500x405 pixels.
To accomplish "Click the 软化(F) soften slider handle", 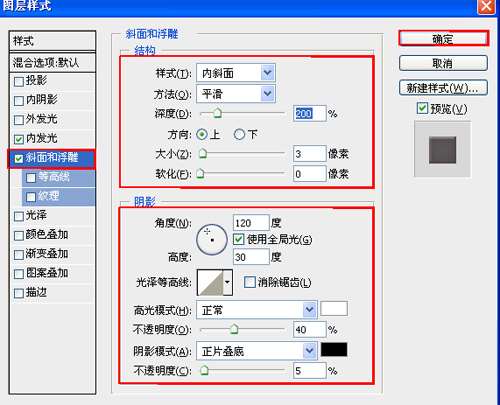I will tap(200, 174).
